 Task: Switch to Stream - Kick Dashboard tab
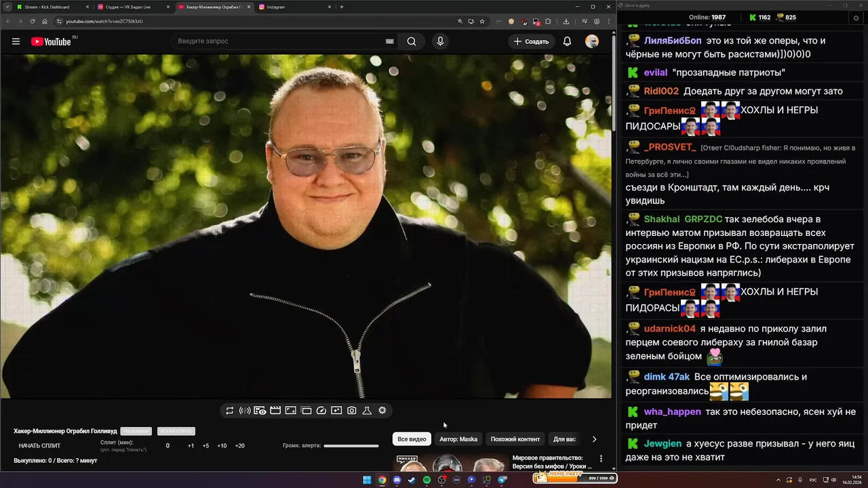tap(53, 7)
